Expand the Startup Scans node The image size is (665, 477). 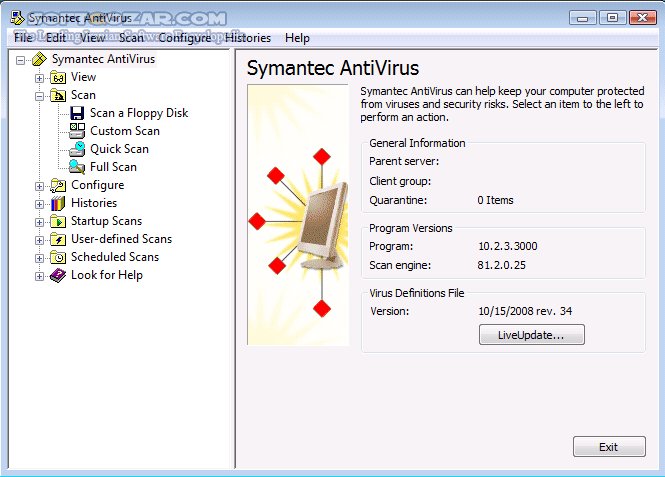pyautogui.click(x=39, y=222)
